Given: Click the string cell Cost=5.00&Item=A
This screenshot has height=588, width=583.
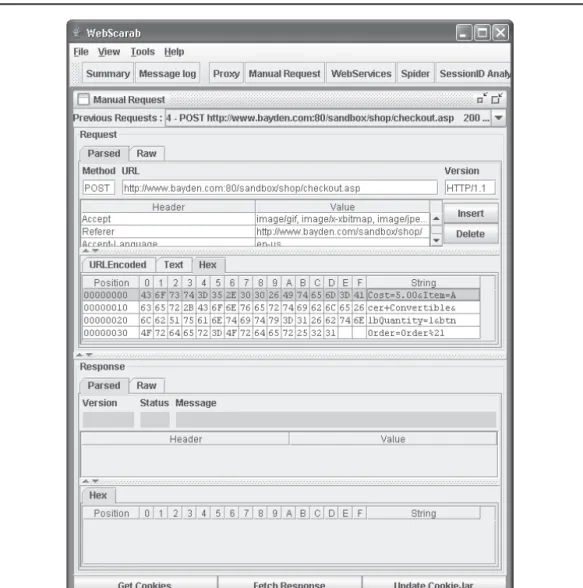Looking at the screenshot, I should click(x=423, y=295).
